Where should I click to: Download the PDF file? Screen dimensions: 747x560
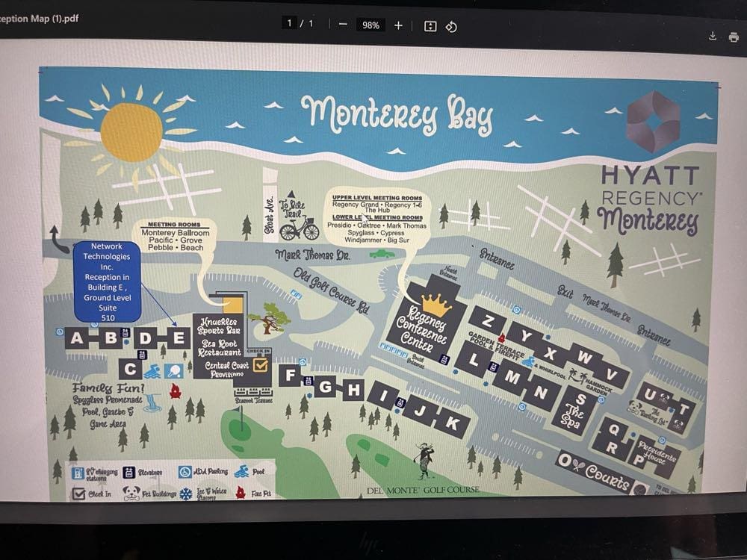(x=713, y=37)
